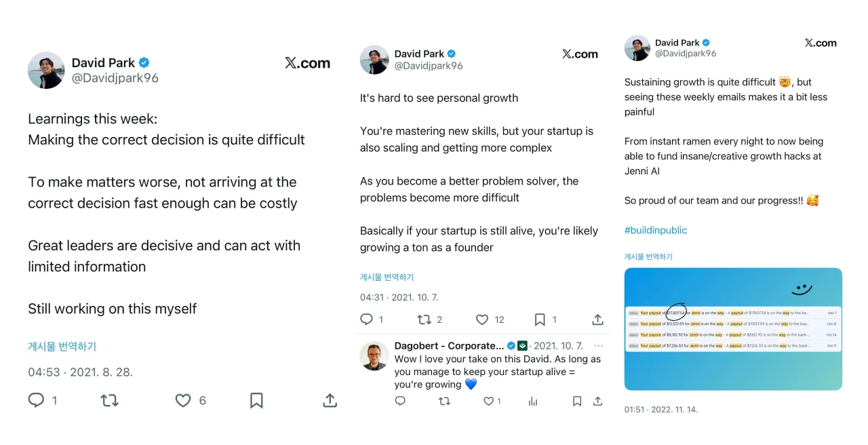The width and height of the screenshot is (868, 445).
Task: View analytics icon on Dagobert's reply
Action: click(x=533, y=402)
